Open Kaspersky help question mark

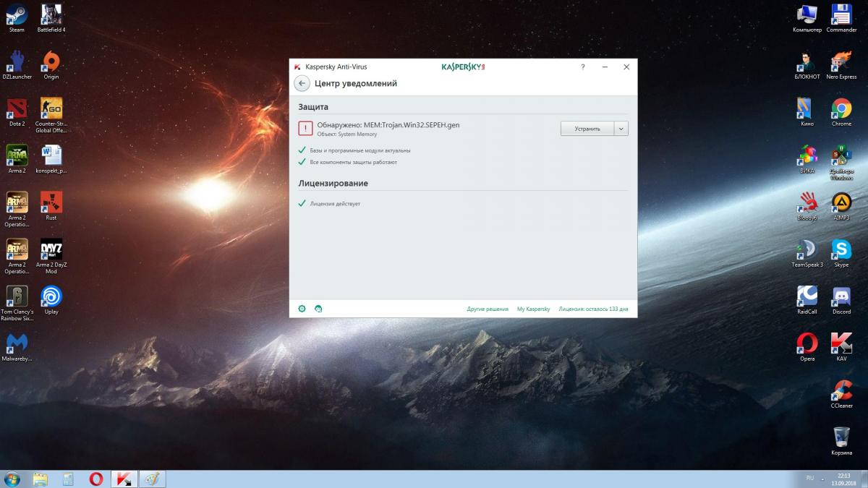pyautogui.click(x=583, y=67)
